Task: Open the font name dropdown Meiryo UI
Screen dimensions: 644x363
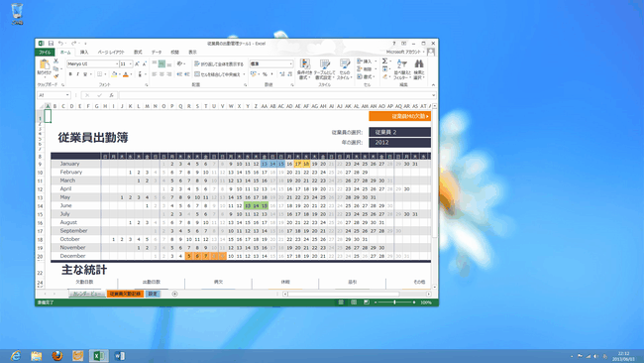Action: (93, 64)
